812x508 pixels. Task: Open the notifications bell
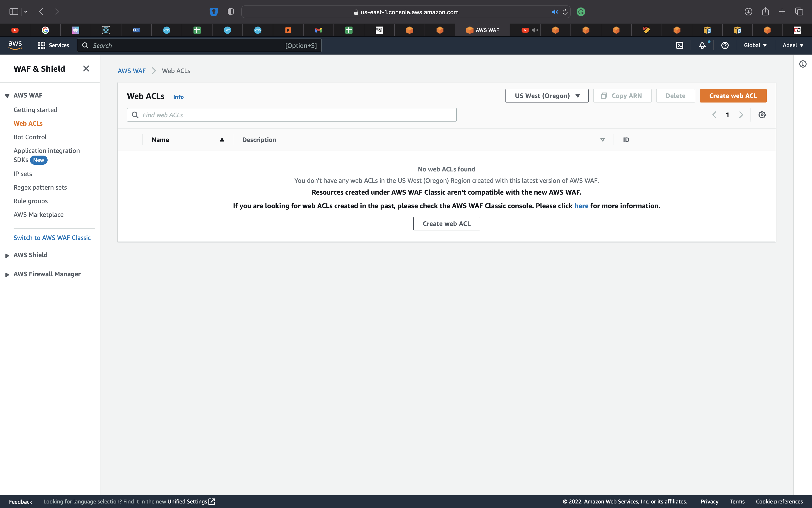click(x=702, y=45)
